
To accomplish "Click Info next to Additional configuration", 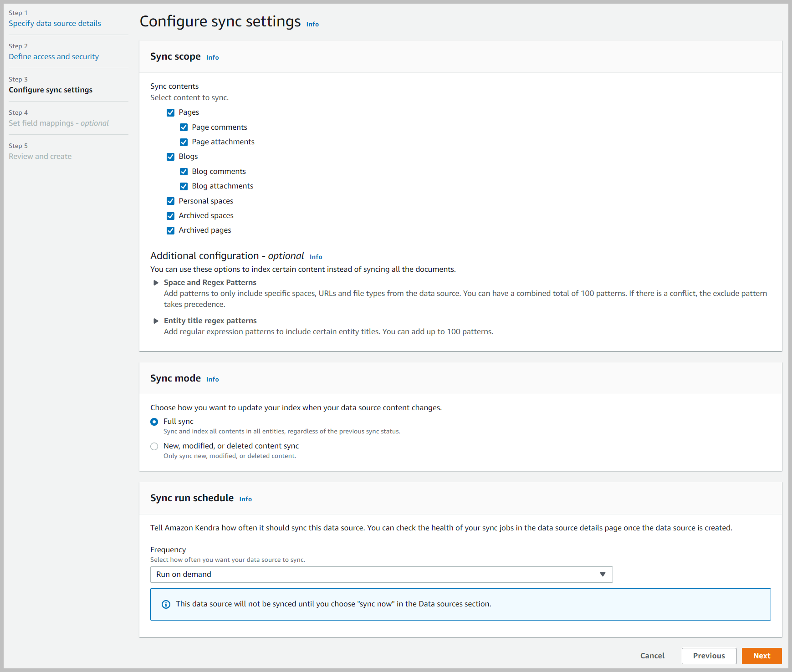I will point(316,257).
